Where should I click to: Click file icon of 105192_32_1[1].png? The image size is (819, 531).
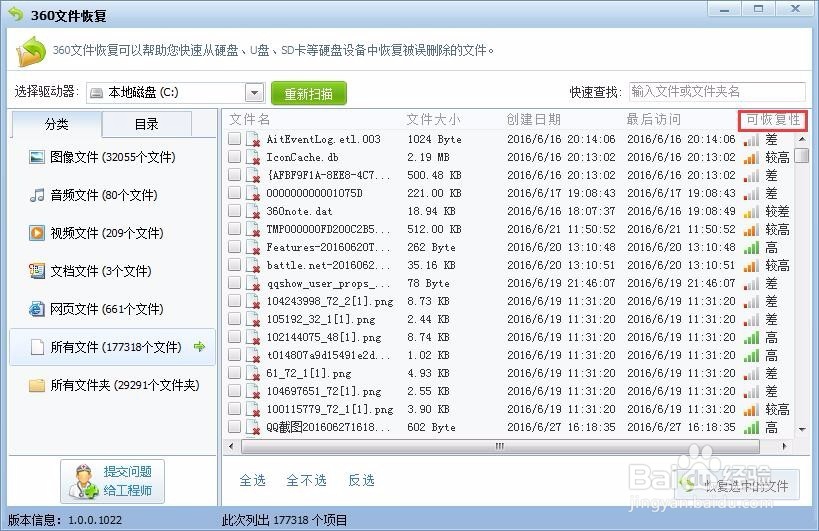[253, 319]
